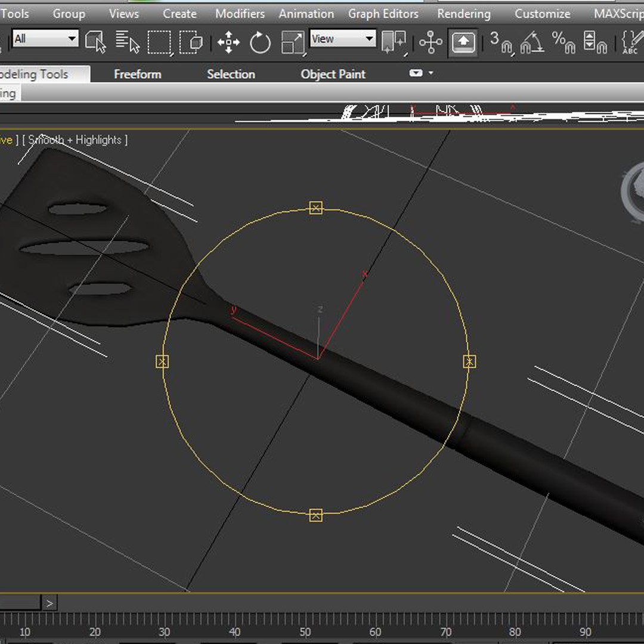This screenshot has height=644, width=644.
Task: Switch to the Modeling Tools ribbon tab
Action: pos(44,75)
